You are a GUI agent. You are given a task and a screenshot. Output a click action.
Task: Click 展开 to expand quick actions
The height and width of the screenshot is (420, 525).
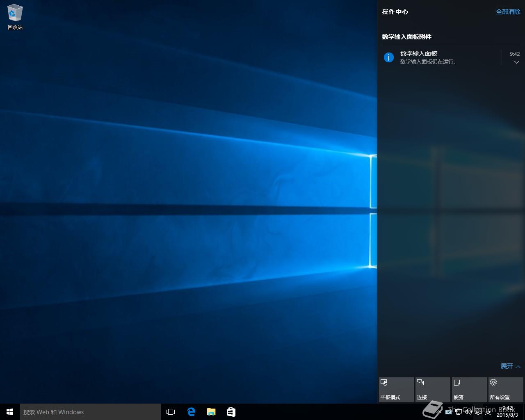pos(510,366)
